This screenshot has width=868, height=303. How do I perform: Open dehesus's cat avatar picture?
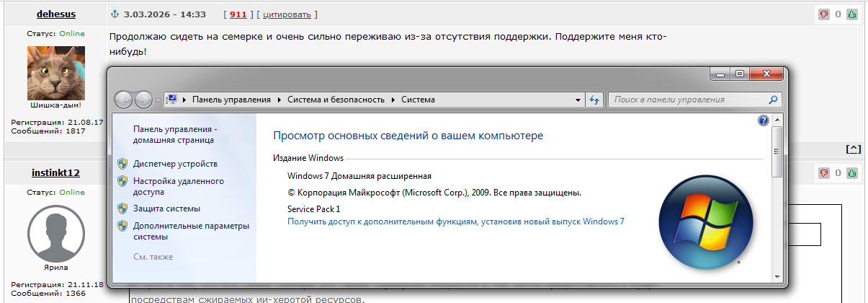pos(56,73)
